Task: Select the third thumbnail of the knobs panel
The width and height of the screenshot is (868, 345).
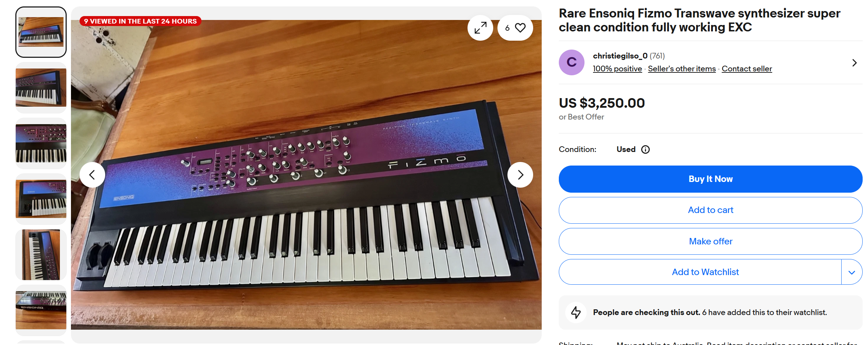Action: tap(41, 143)
